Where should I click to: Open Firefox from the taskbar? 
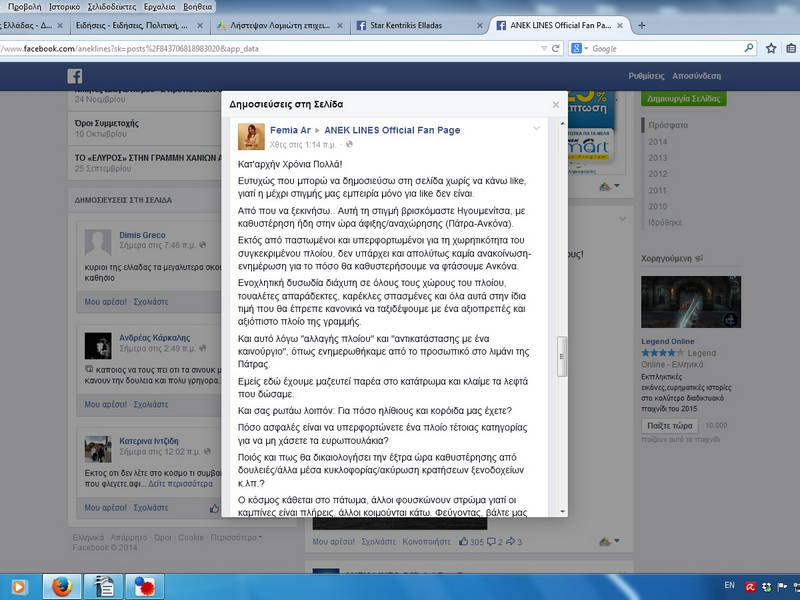(62, 587)
